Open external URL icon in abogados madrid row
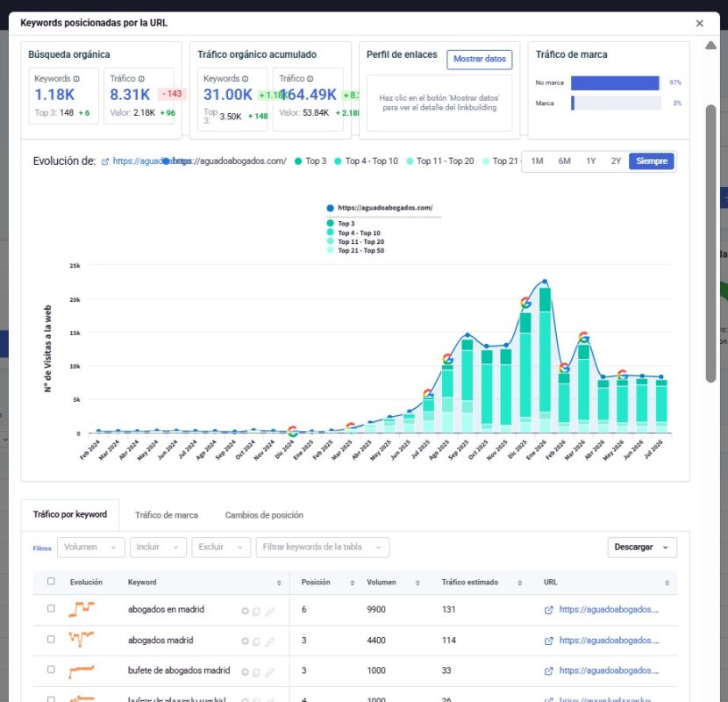This screenshot has width=728, height=702. (548, 641)
